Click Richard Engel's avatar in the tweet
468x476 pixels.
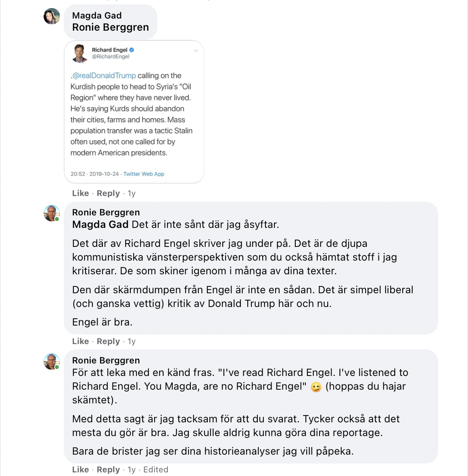79,53
